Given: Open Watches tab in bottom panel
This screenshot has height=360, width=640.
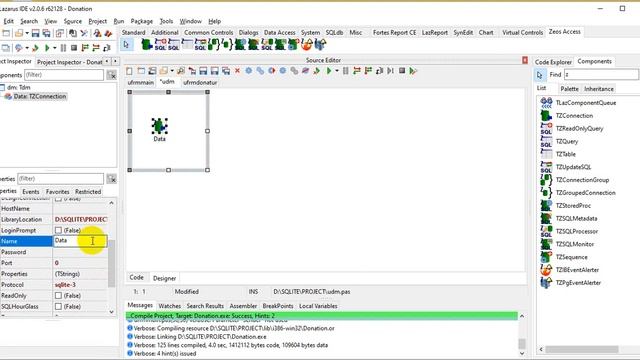Looking at the screenshot, I should 170,306.
